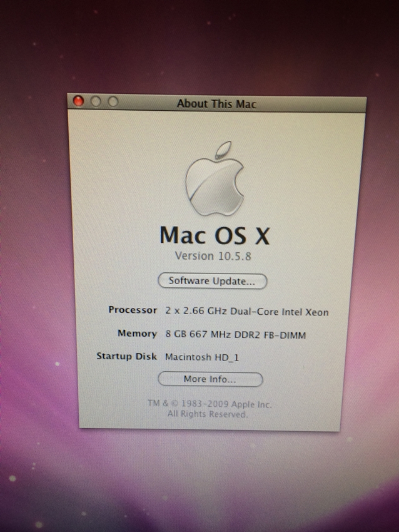
Task: Click the 1983-2009 Apple Inc. copyright line
Action: [x=209, y=404]
